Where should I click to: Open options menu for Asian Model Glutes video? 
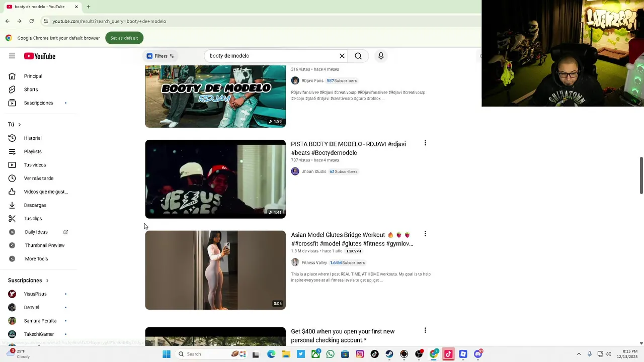[x=425, y=234]
